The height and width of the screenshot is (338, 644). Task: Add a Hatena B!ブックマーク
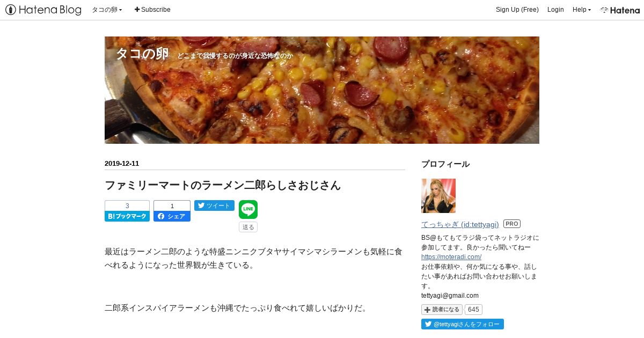coord(127,216)
